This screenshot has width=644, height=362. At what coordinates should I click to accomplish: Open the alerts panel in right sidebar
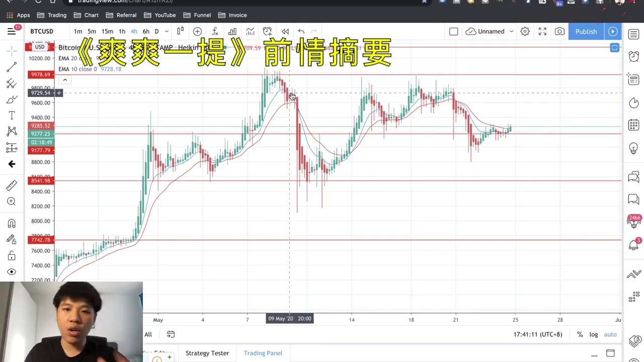point(633,56)
